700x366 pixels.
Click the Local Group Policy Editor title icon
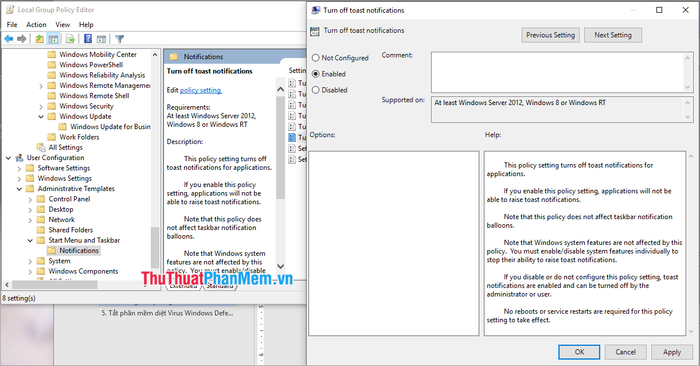(x=10, y=9)
